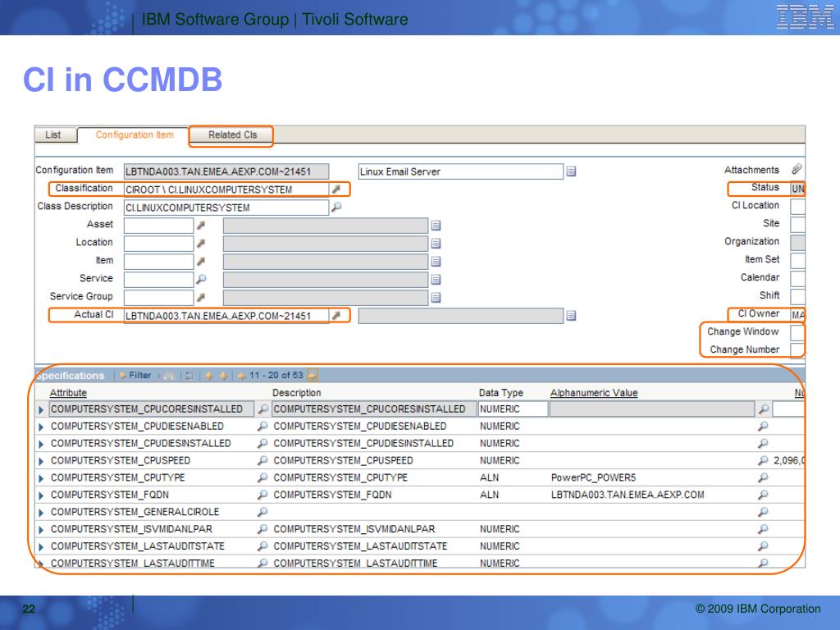840x630 pixels.
Task: Click the LBTNDA003.TAN.EMEA.AEXP.COM value cell
Action: [x=628, y=495]
